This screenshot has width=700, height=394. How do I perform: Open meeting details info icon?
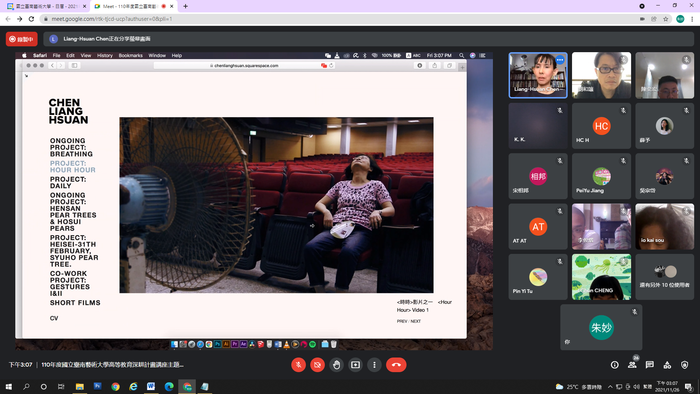tap(615, 365)
